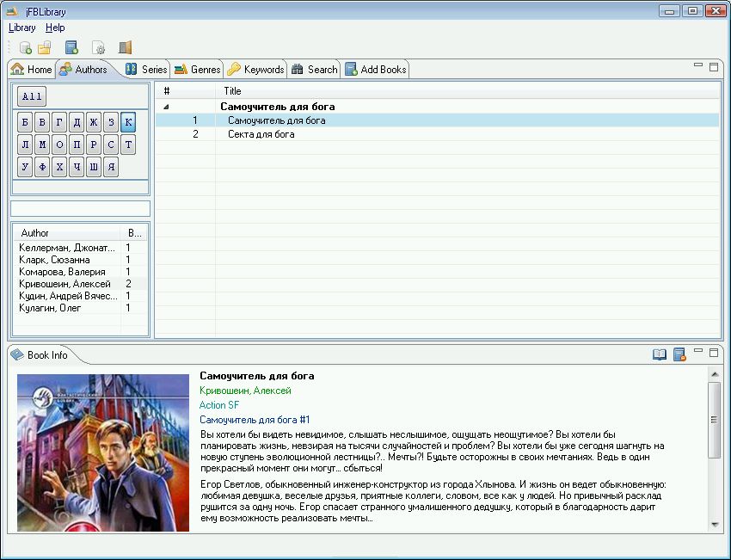Filter authors by letter Г
Screen dimensions: 731x560
click(59, 123)
